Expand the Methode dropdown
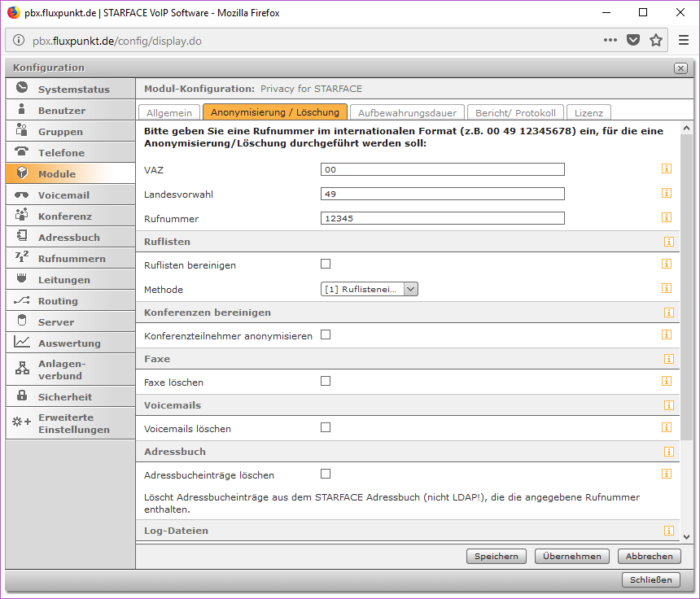This screenshot has width=700, height=599. tap(370, 289)
